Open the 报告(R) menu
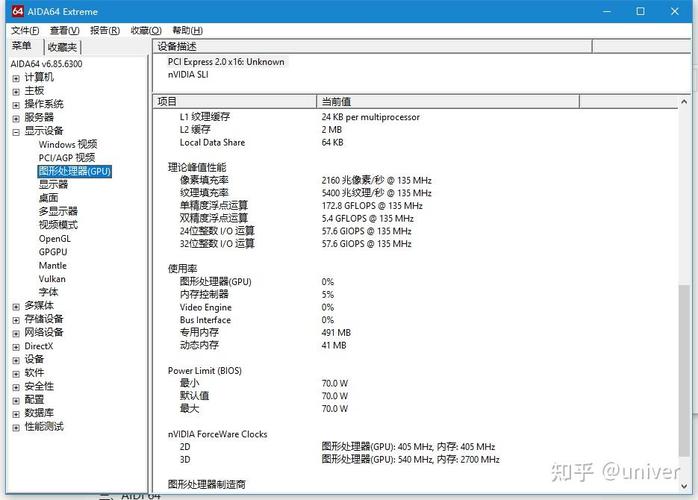The height and width of the screenshot is (500, 698). click(x=105, y=30)
